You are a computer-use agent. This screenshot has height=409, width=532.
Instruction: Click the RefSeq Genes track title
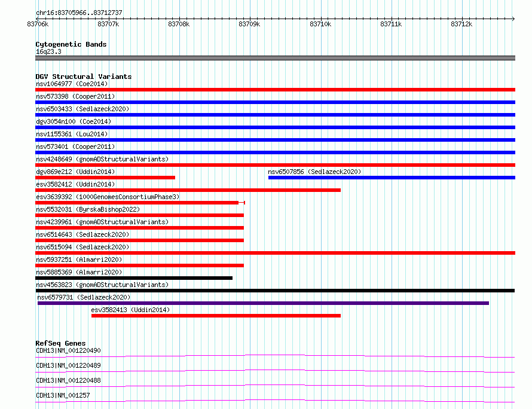coord(60,343)
